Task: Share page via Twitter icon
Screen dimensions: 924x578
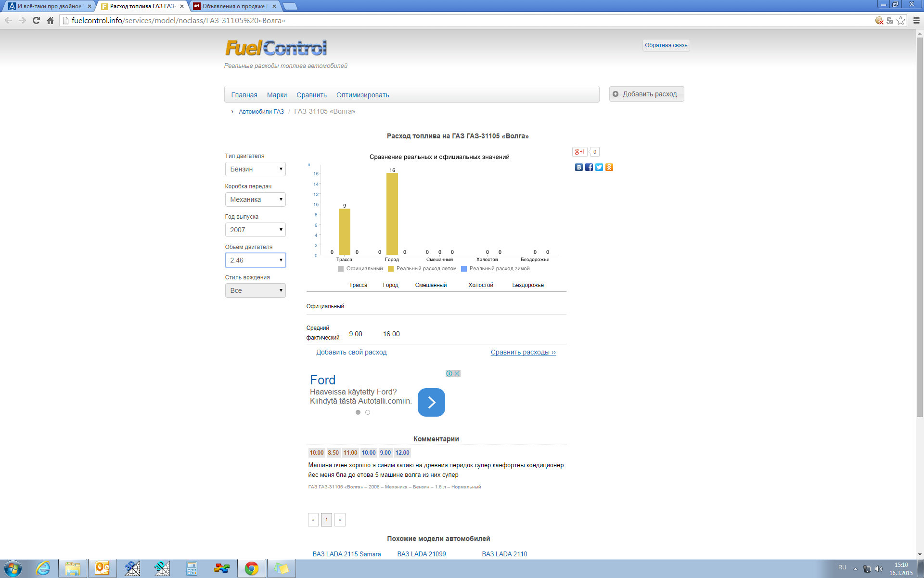Action: 599,167
